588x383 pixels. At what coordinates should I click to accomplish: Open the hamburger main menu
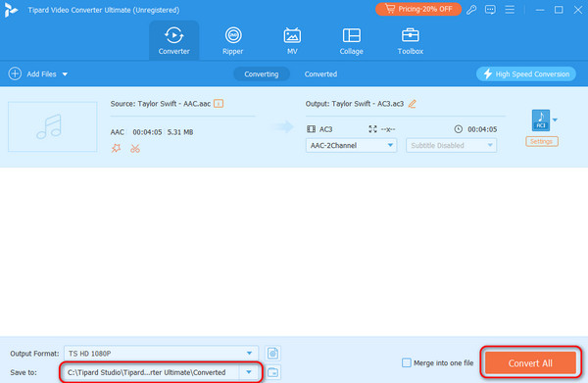(x=510, y=10)
